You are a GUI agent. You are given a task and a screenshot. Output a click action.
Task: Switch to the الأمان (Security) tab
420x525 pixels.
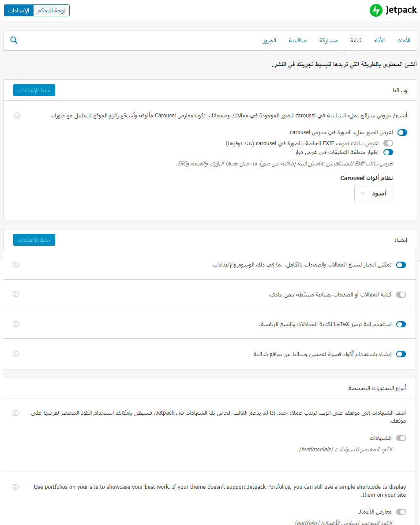click(x=404, y=41)
